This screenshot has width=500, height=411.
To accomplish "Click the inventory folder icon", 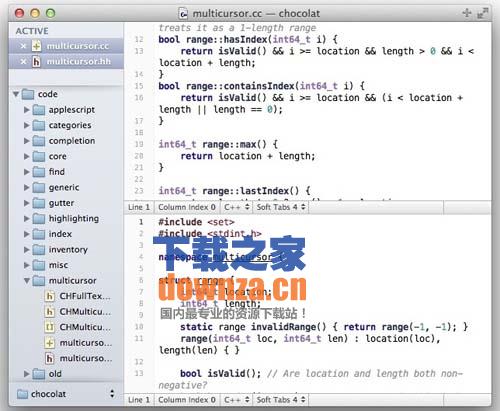I will pyautogui.click(x=39, y=250).
